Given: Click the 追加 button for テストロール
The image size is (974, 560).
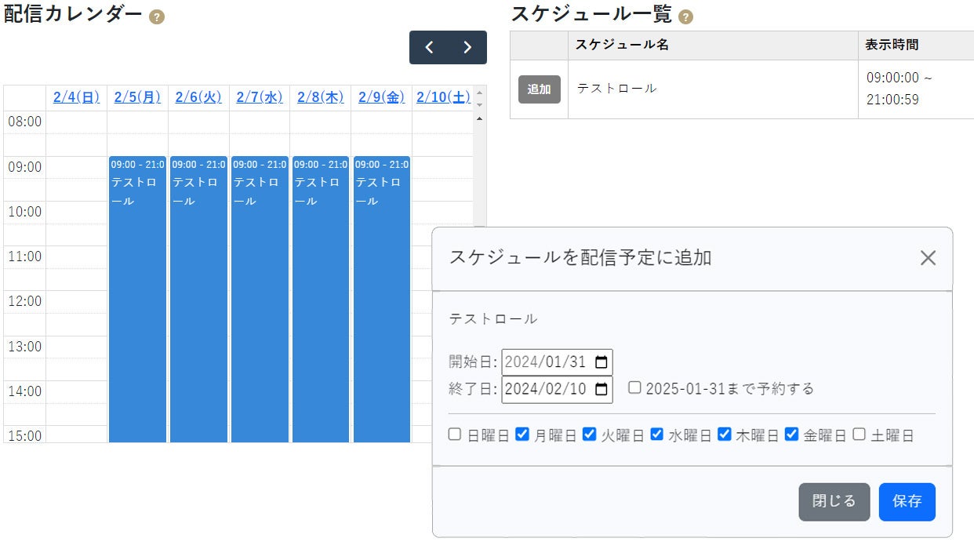Looking at the screenshot, I should (539, 89).
